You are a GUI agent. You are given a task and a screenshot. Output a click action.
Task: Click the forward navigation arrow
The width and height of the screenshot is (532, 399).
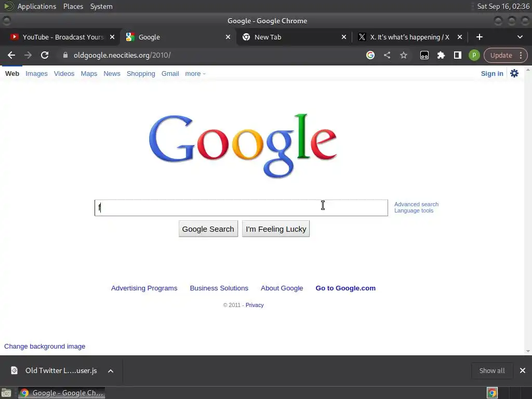[x=28, y=55]
